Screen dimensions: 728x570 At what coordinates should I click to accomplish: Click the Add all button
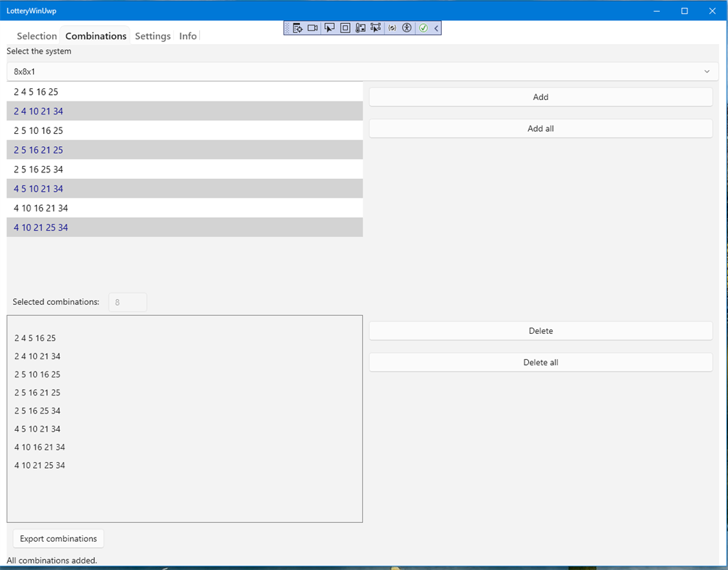point(541,129)
